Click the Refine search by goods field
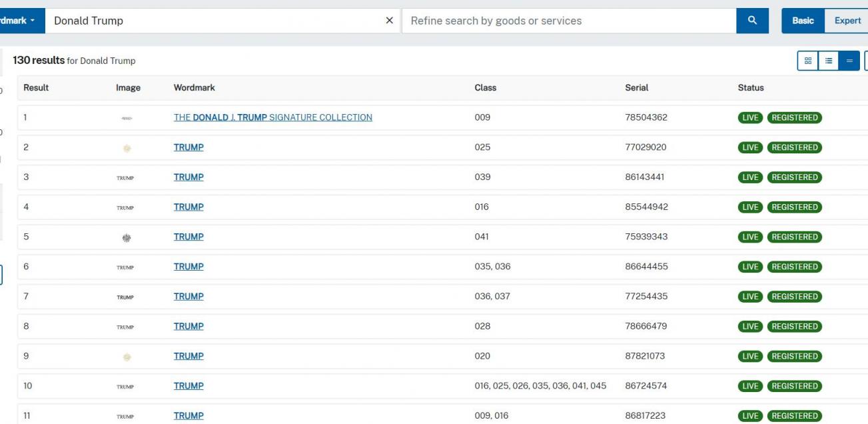Viewport: 868px width, 424px height. (x=570, y=21)
